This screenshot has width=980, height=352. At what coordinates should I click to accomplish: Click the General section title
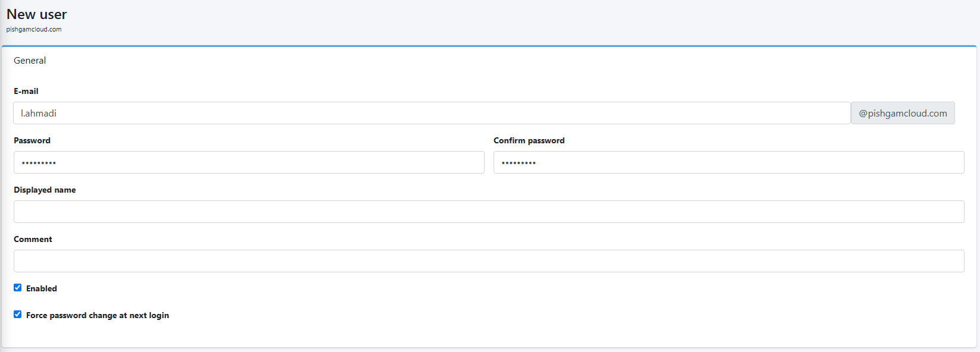(x=30, y=61)
